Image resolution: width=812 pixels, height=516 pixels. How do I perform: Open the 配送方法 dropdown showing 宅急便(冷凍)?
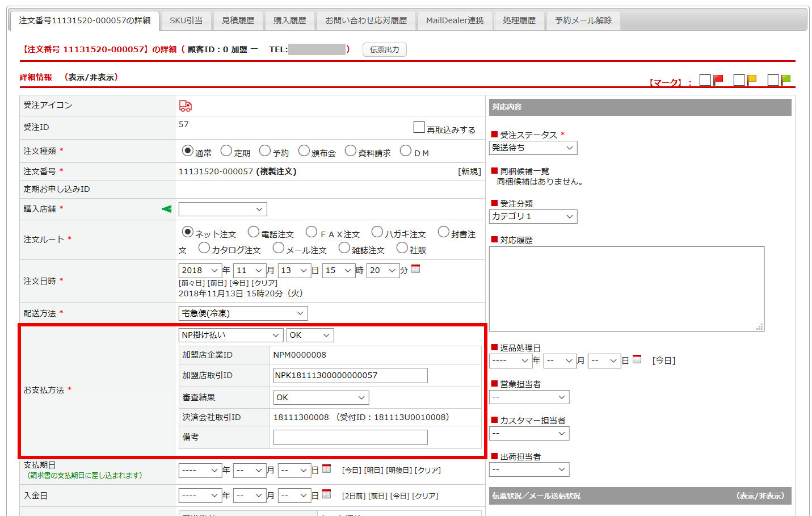243,313
